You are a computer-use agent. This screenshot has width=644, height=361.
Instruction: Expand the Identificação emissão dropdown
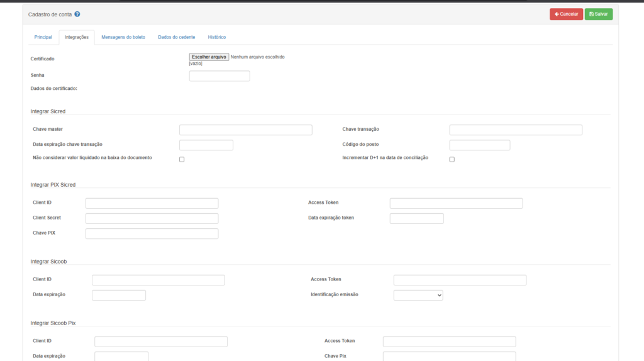click(x=418, y=295)
